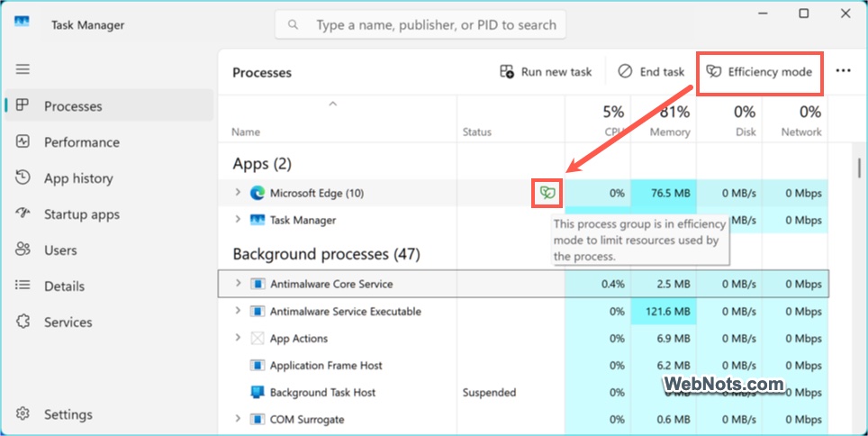Viewport: 868px width, 436px height.
Task: Click the Details list icon
Action: pos(23,286)
